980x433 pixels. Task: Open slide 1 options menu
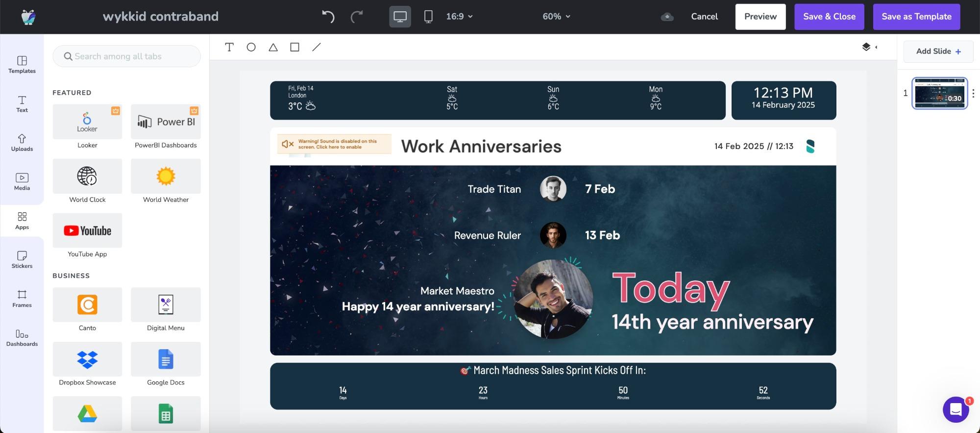click(973, 93)
